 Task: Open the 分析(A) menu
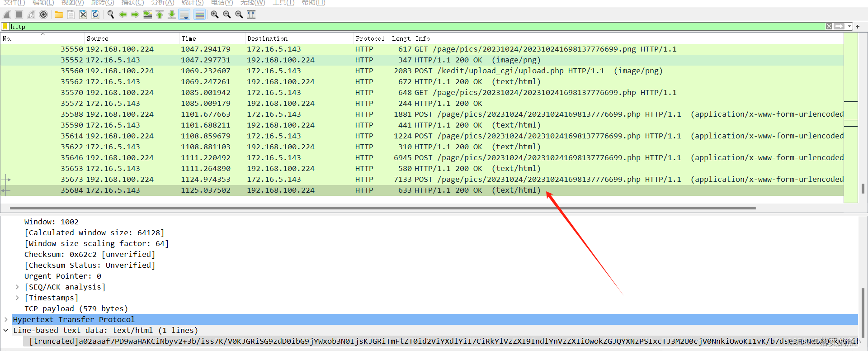click(x=163, y=3)
